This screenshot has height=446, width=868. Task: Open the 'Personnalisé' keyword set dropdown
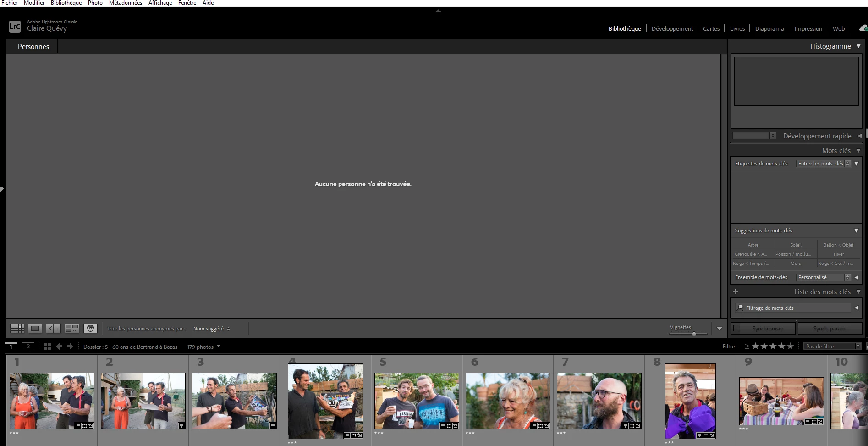tap(824, 277)
